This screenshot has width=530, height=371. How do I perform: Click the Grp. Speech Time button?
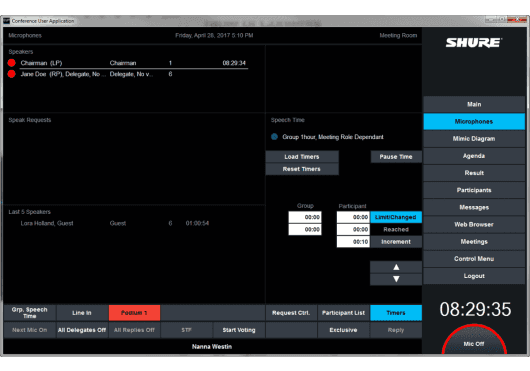pyautogui.click(x=30, y=313)
